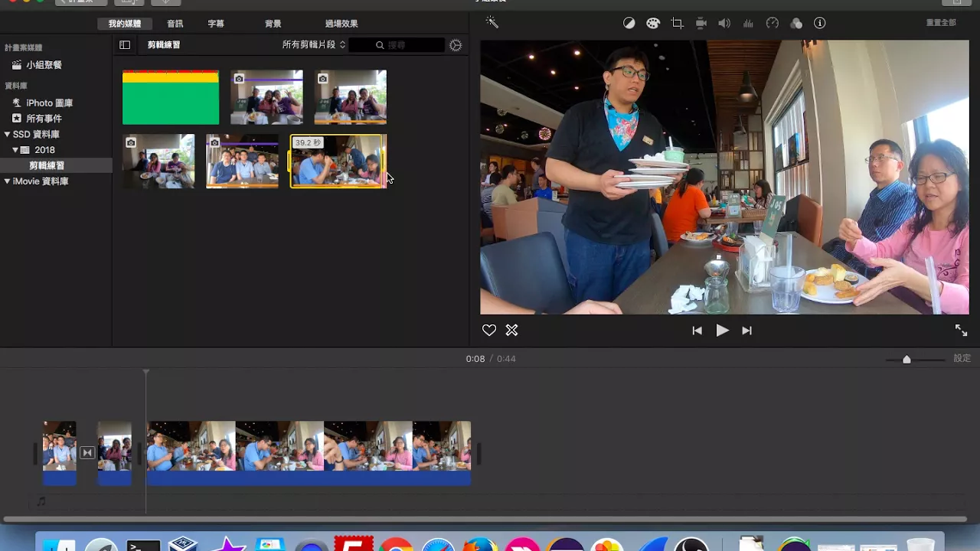Screen dimensions: 980x551
Task: Apply auto enhance with the magic wand
Action: (x=492, y=22)
